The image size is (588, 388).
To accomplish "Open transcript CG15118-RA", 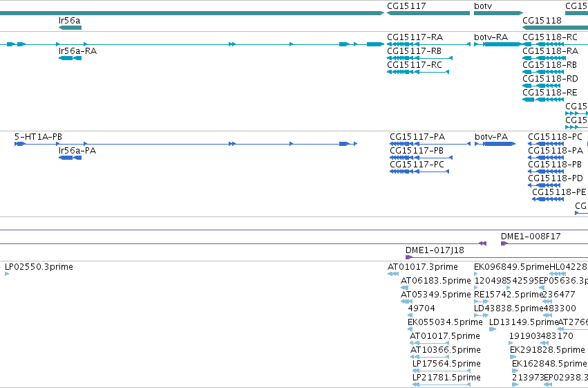I will 550,50.
